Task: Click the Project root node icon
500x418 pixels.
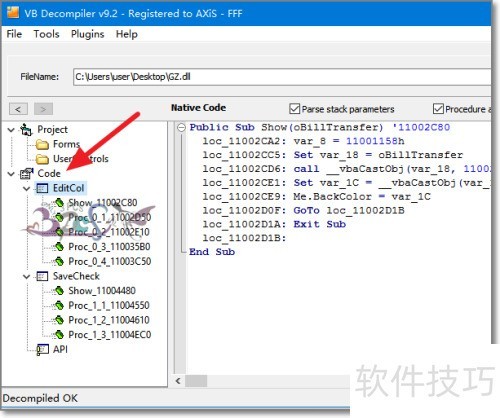Action: point(26,129)
